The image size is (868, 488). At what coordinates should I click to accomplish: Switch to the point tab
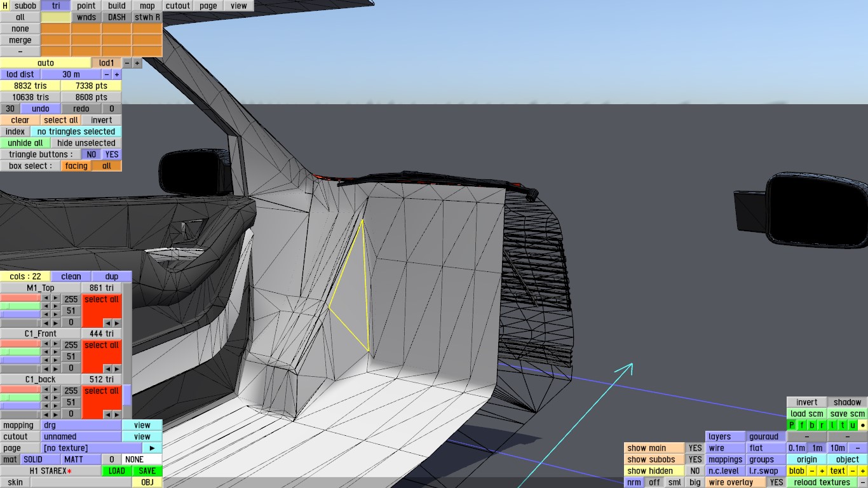click(x=86, y=6)
